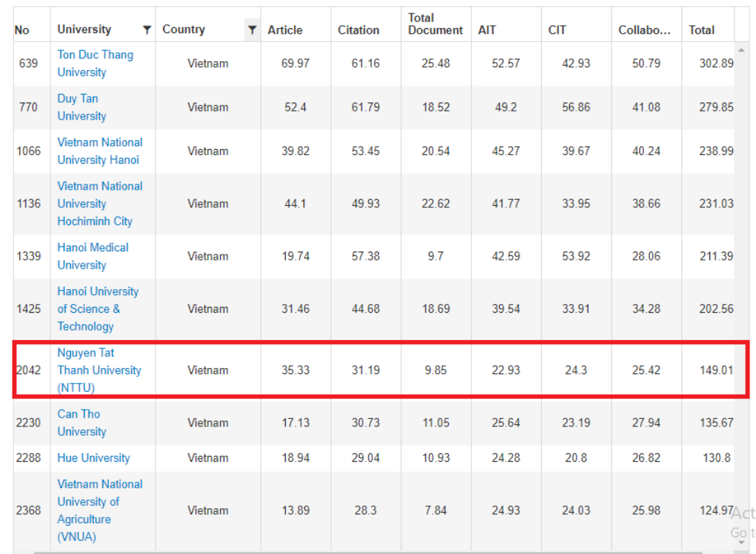Select rank number 1136 cell
Image resolution: width=756 pixels, height=554 pixels.
coord(29,204)
